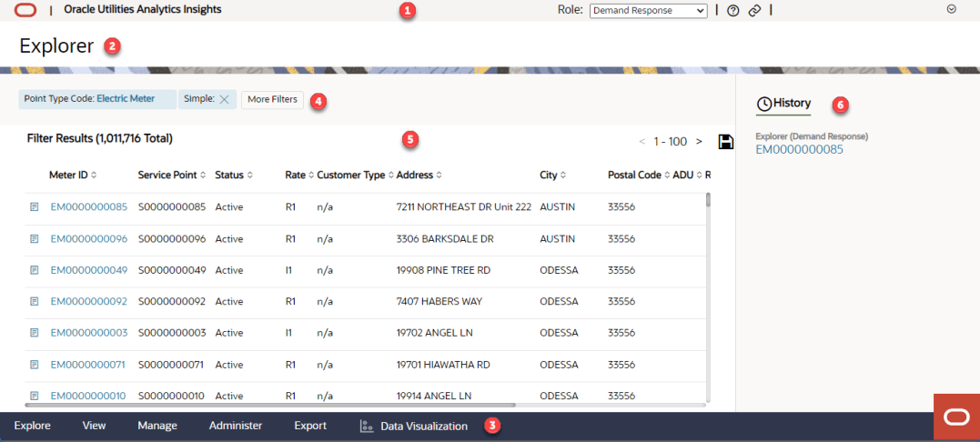980x442 pixels.
Task: Open meter link EM0000000010
Action: [x=88, y=396]
